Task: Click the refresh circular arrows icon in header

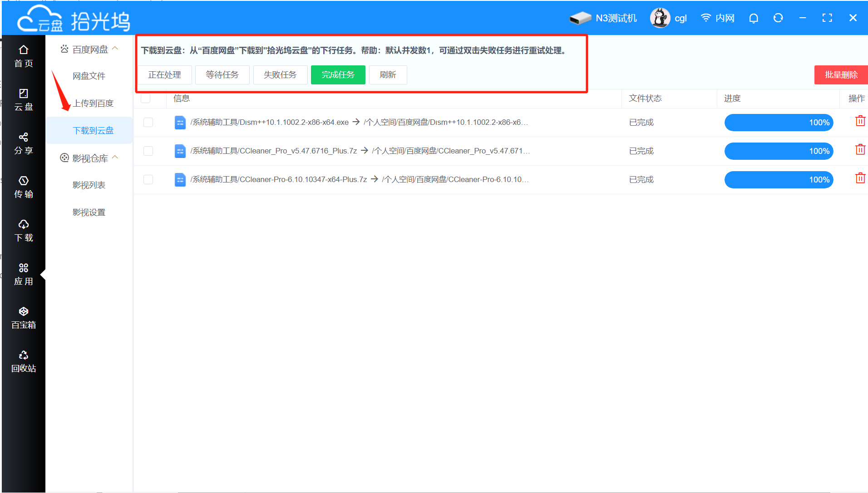Action: pos(778,18)
